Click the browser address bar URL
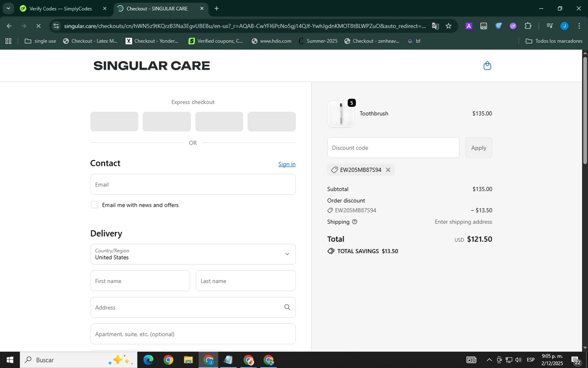Screen dimensions: 588x368 (245, 26)
